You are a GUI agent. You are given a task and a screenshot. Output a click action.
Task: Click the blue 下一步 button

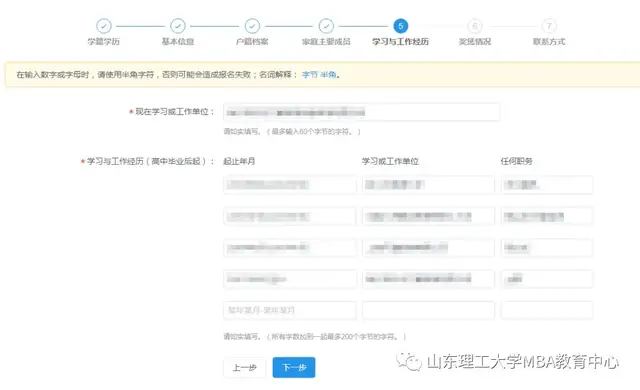[294, 368]
